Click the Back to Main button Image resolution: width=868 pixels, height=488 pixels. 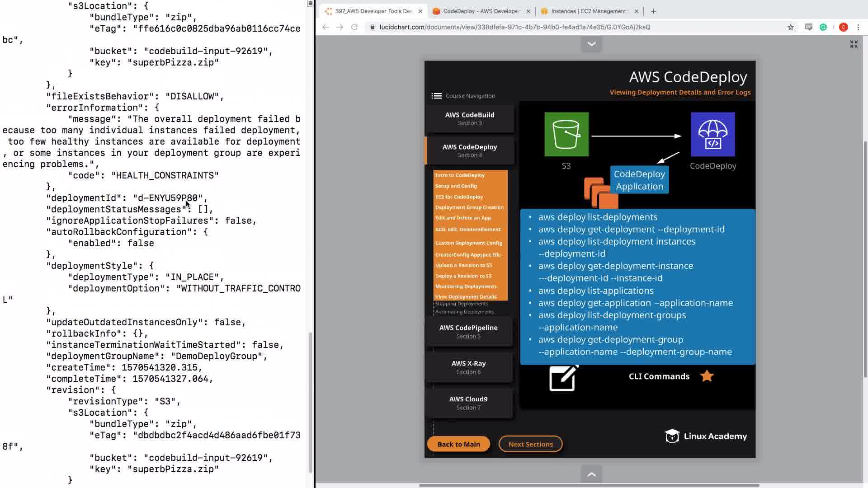coord(458,444)
